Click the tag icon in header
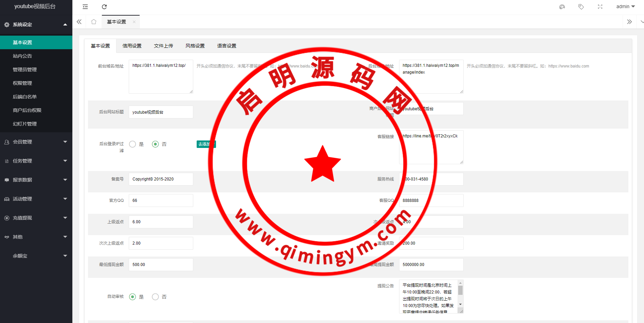Screen dimensions: 644x323 (581, 7)
